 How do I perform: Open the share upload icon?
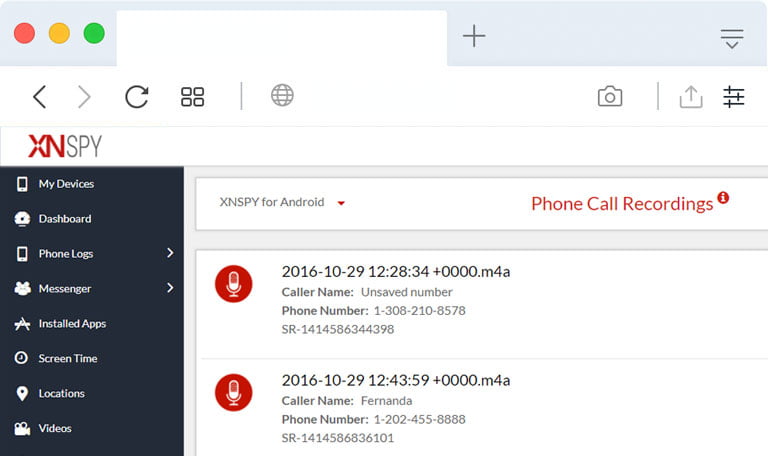(691, 96)
